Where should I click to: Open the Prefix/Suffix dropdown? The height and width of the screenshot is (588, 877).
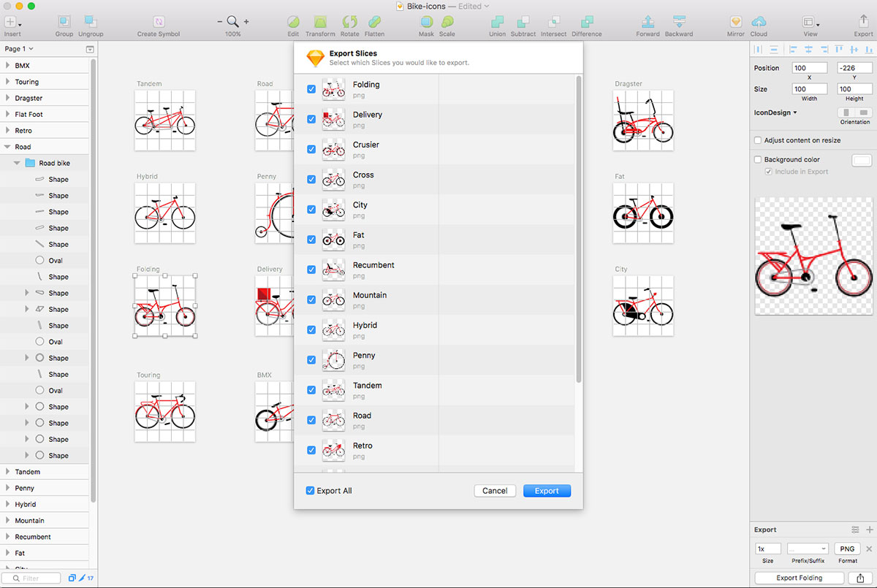pyautogui.click(x=808, y=549)
